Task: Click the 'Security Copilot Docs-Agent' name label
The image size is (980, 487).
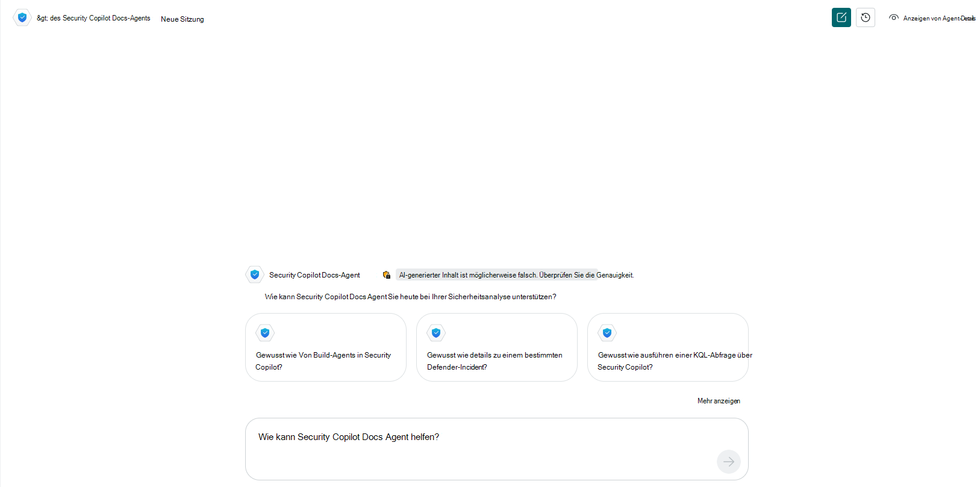Action: point(314,275)
